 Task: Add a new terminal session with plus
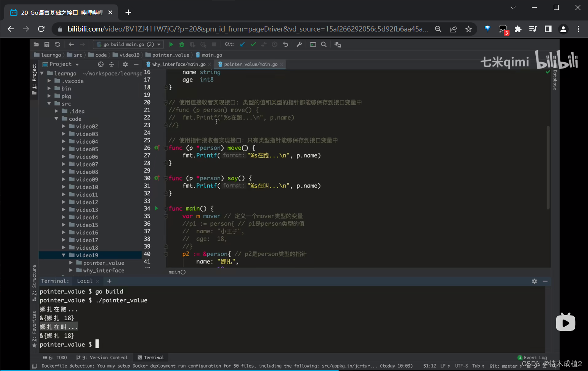tap(109, 281)
